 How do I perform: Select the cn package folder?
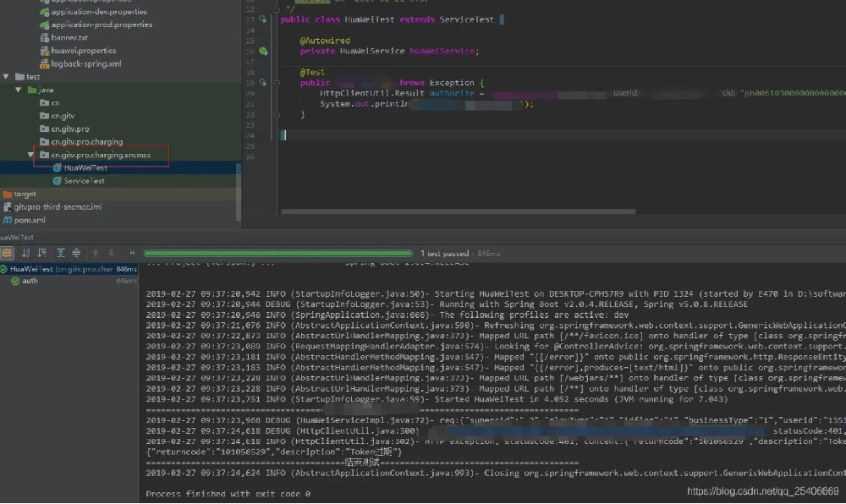(56, 102)
